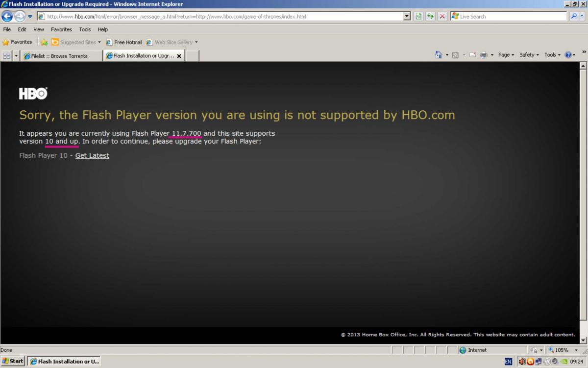Expand the address bar history dropdown
588x368 pixels.
407,16
